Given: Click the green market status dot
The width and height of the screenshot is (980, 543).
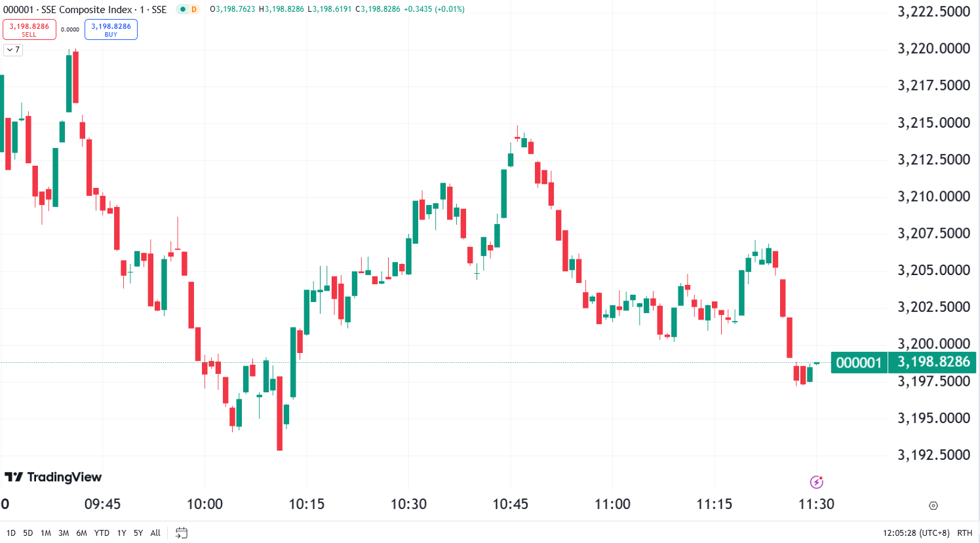Looking at the screenshot, I should pos(182,9).
